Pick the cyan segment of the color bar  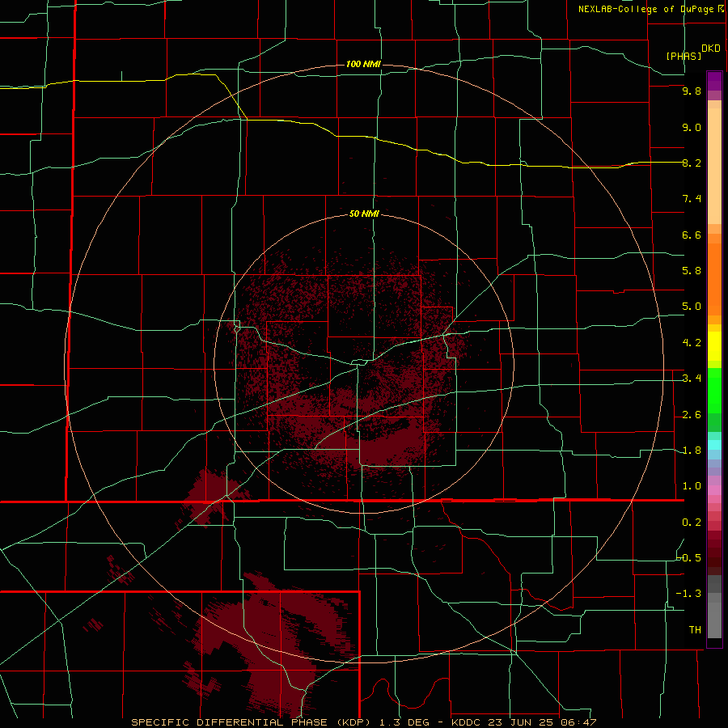714,445
